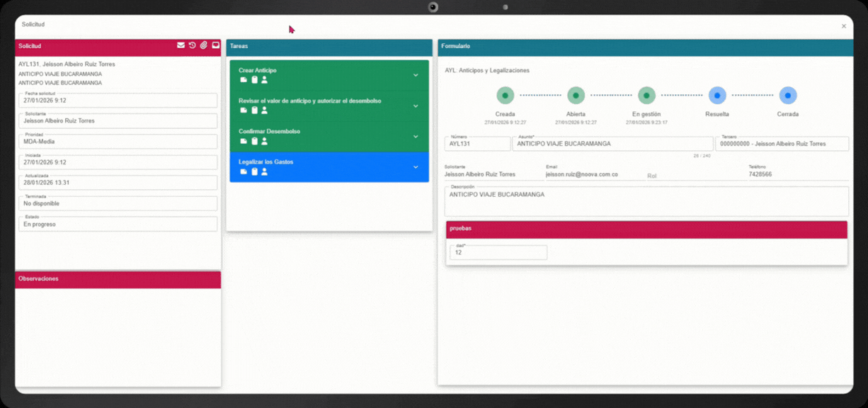Open the Prioridad field showing MDA-Media
The height and width of the screenshot is (408, 868).
118,142
